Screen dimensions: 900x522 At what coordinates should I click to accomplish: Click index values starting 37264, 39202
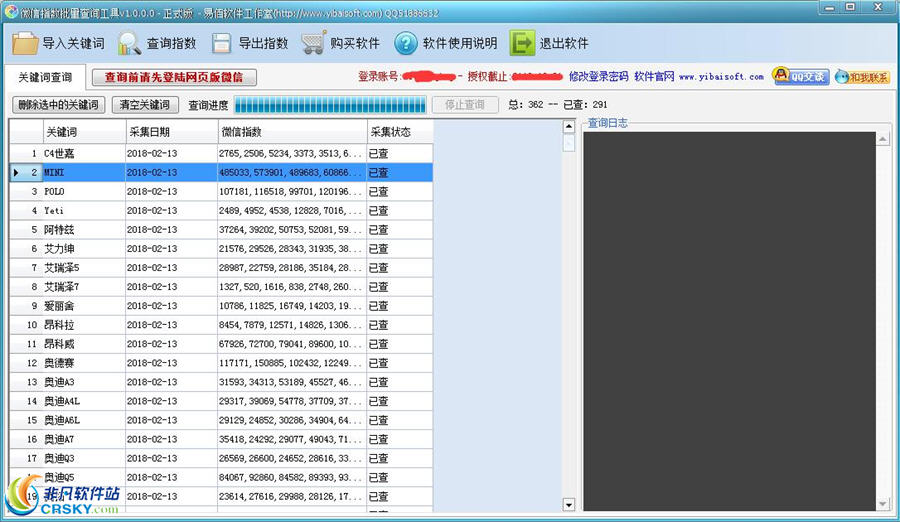click(x=292, y=230)
